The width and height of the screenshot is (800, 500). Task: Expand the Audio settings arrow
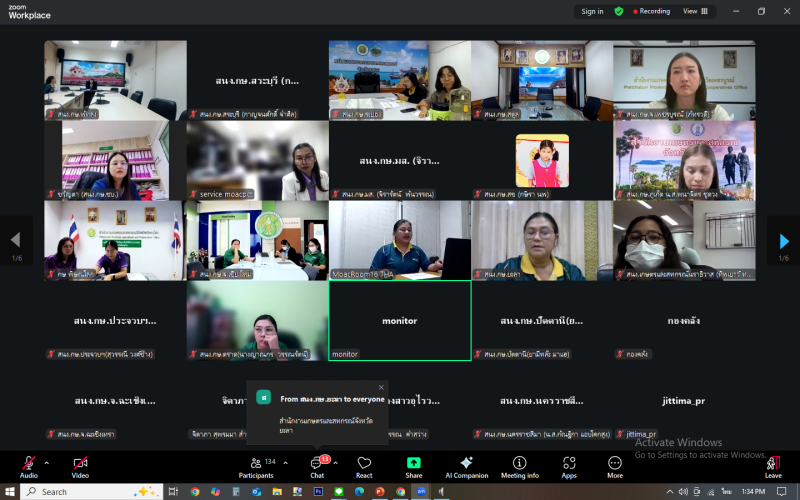[47, 462]
